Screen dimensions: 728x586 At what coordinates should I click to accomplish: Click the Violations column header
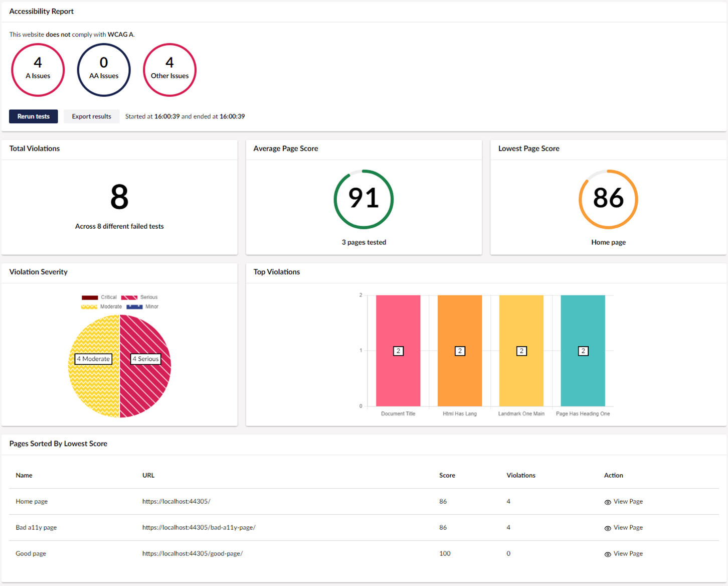coord(520,475)
